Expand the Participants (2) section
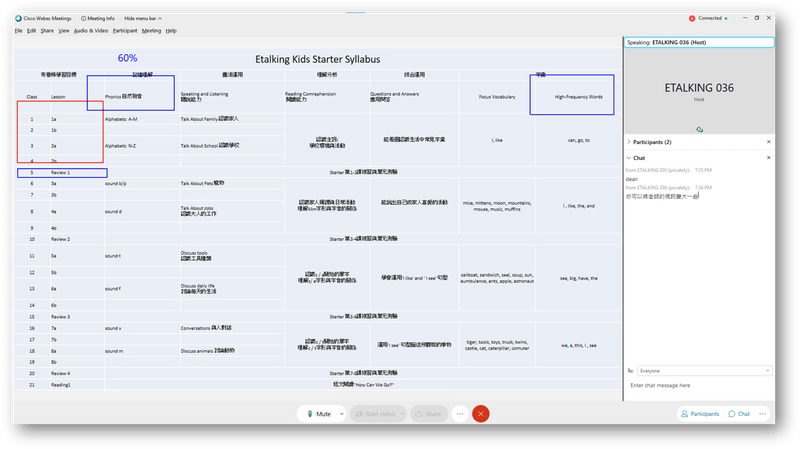800x449 pixels. click(x=629, y=142)
